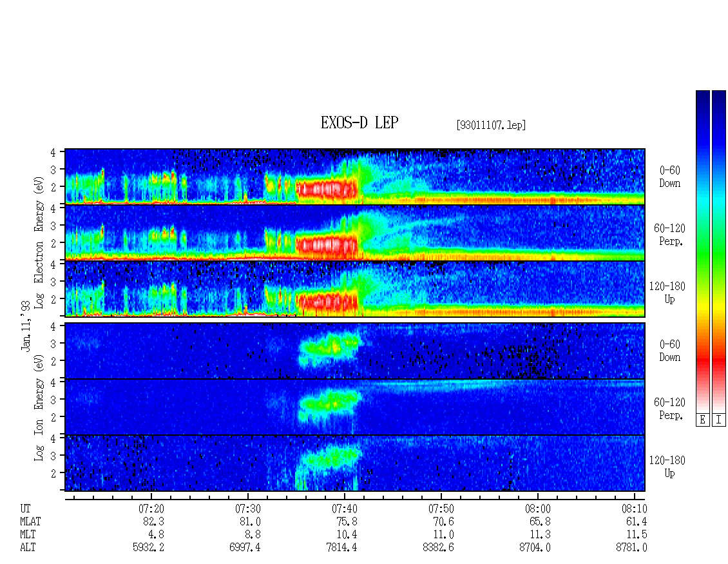This screenshot has width=728, height=564.
Task: Open the ion 60-120 Perp. spectrogram panel
Action: [355, 407]
